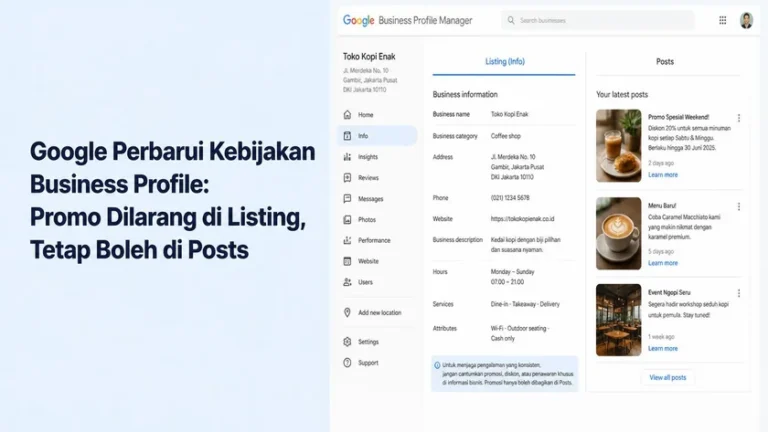Click the Home house icon
This screenshot has height=432, width=768.
[x=347, y=115]
